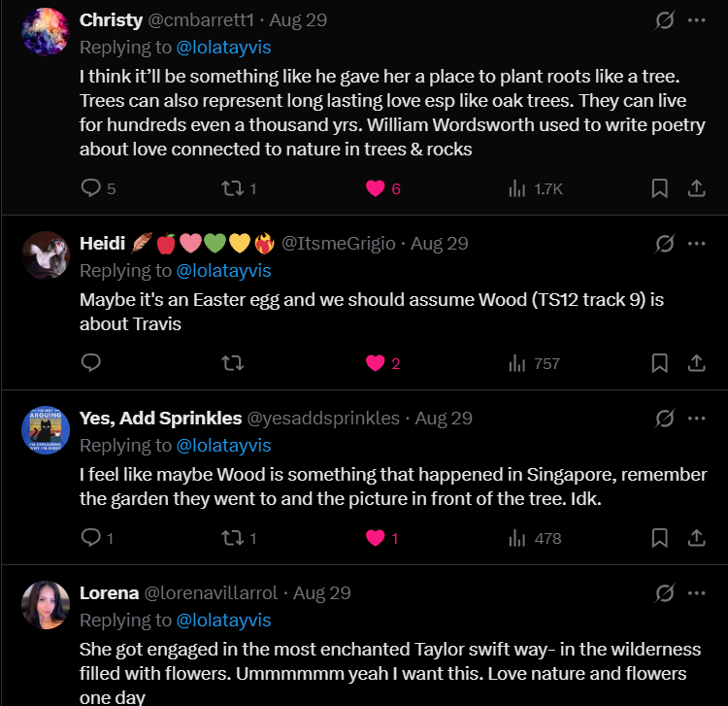This screenshot has width=728, height=706.
Task: Open Christy's profile picture
Action: point(45,31)
